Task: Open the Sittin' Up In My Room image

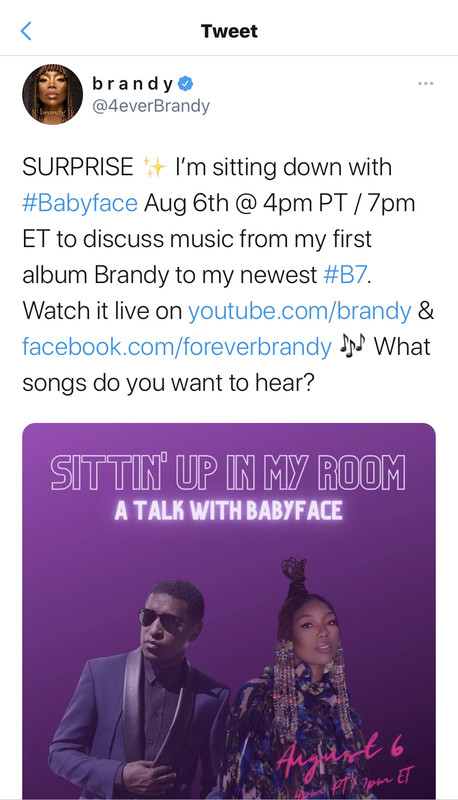Action: 229,611
